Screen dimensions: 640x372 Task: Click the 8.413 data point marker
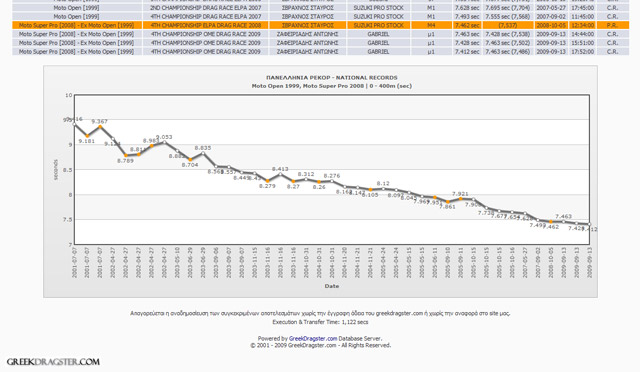tap(280, 174)
